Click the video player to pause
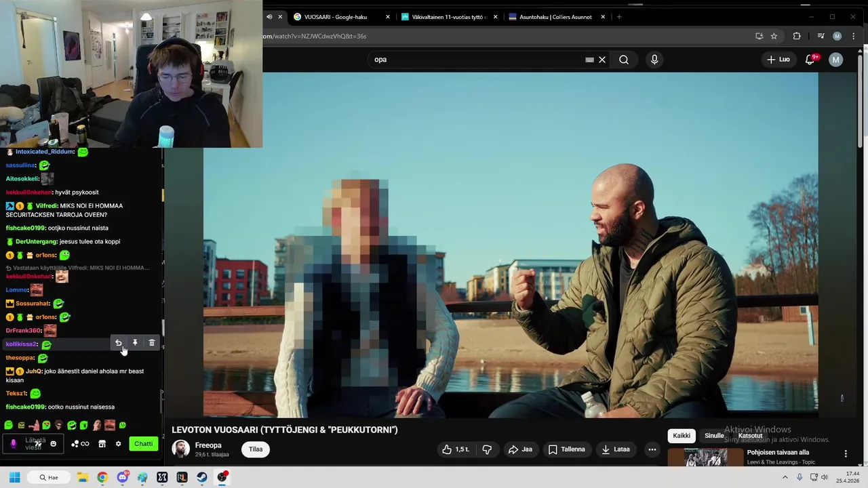 coord(510,244)
